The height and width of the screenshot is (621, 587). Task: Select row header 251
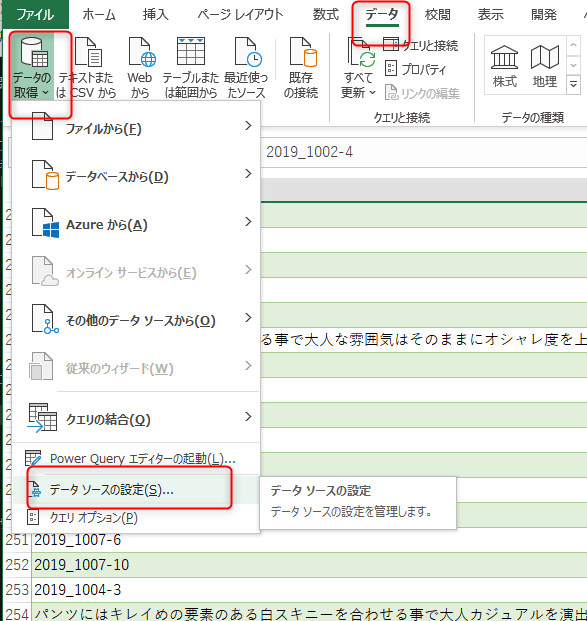click(x=17, y=540)
